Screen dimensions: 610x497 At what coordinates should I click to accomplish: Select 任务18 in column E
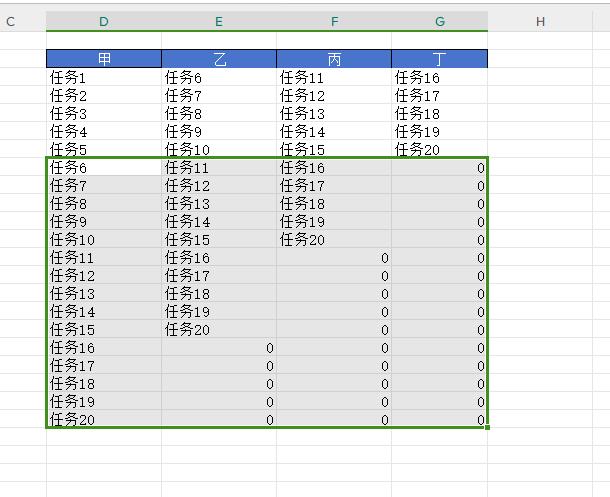pyautogui.click(x=219, y=294)
